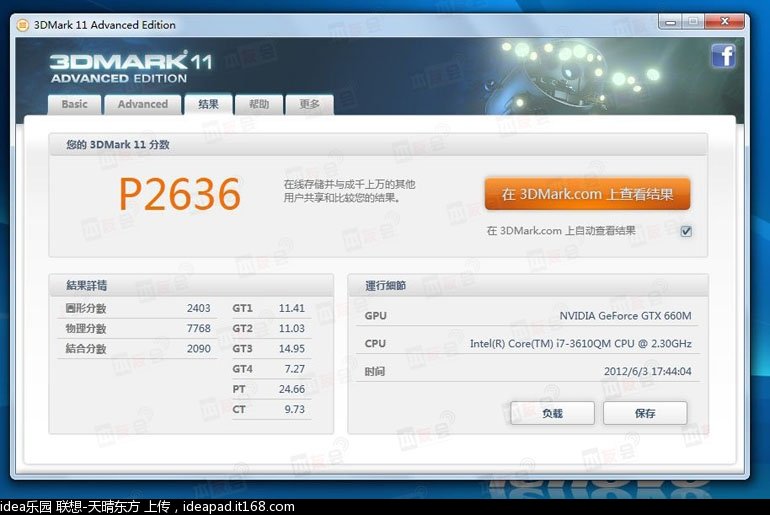This screenshot has height=515, width=770.
Task: Maximize the 3DMark 11 window
Action: pyautogui.click(x=693, y=22)
